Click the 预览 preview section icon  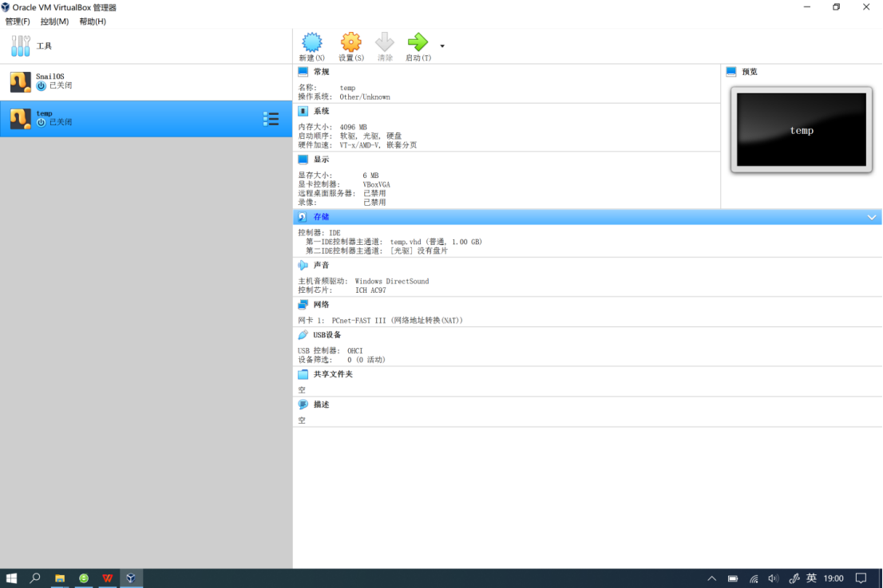[x=731, y=72]
